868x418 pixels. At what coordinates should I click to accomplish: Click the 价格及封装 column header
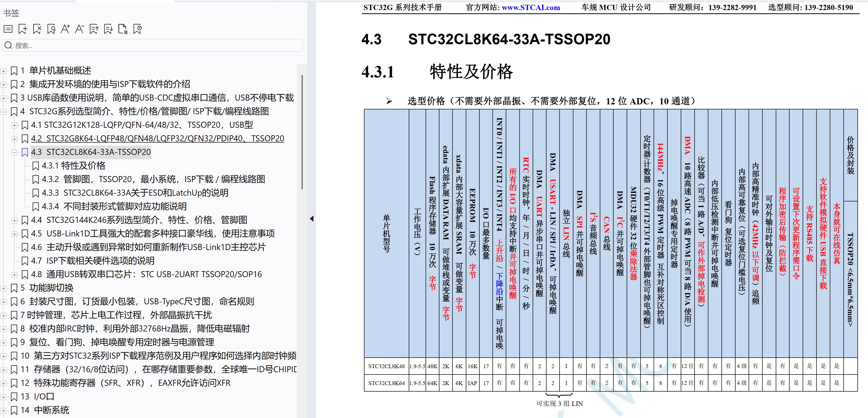(850, 155)
